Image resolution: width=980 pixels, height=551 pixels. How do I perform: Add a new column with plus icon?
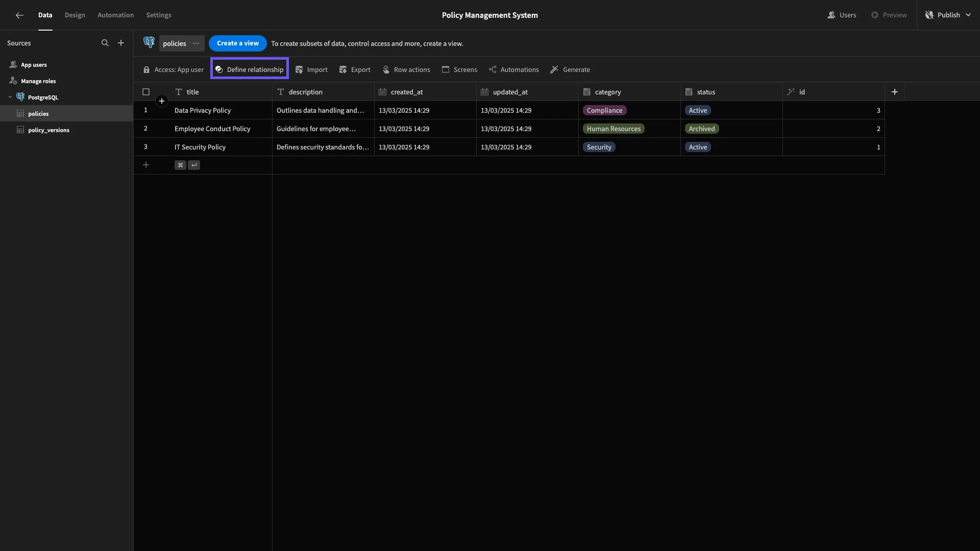click(894, 92)
